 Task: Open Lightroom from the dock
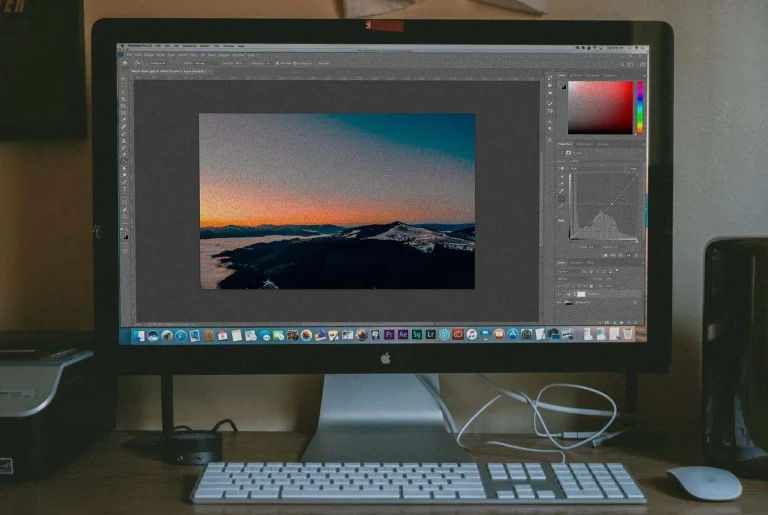point(431,335)
